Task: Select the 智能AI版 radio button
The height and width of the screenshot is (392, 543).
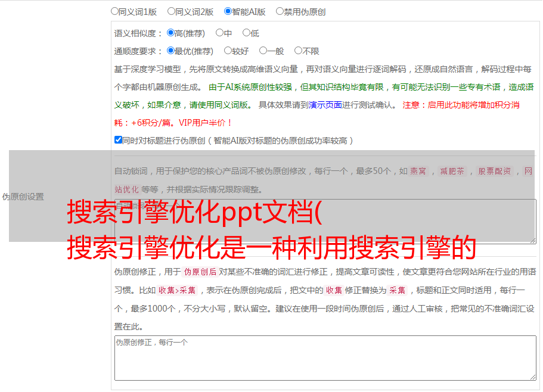Action: (228, 11)
